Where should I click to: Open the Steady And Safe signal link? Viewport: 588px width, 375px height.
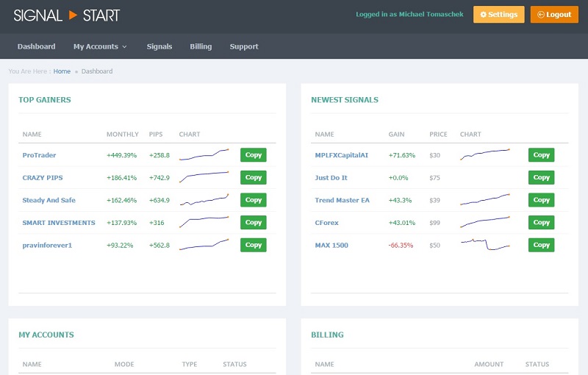49,200
